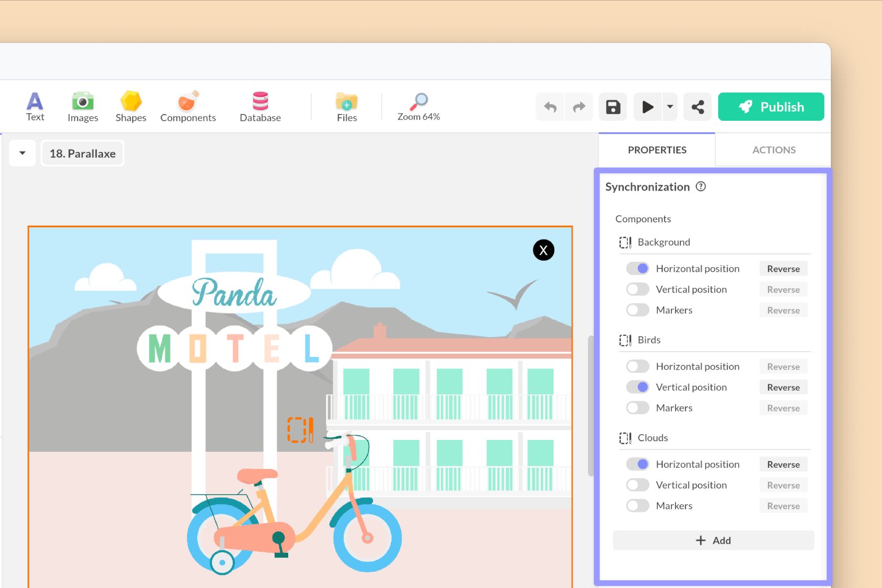Open the Components panel
Image resolution: width=882 pixels, height=588 pixels.
pos(188,107)
